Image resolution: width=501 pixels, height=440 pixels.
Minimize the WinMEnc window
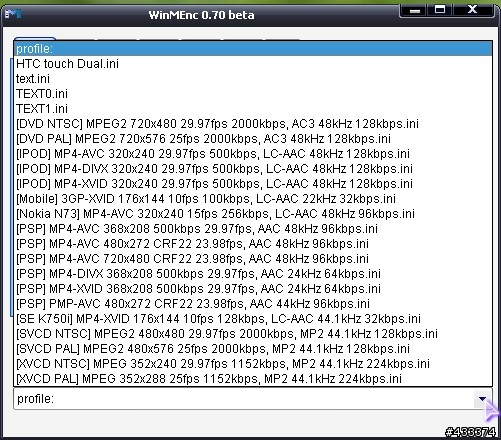tap(414, 10)
